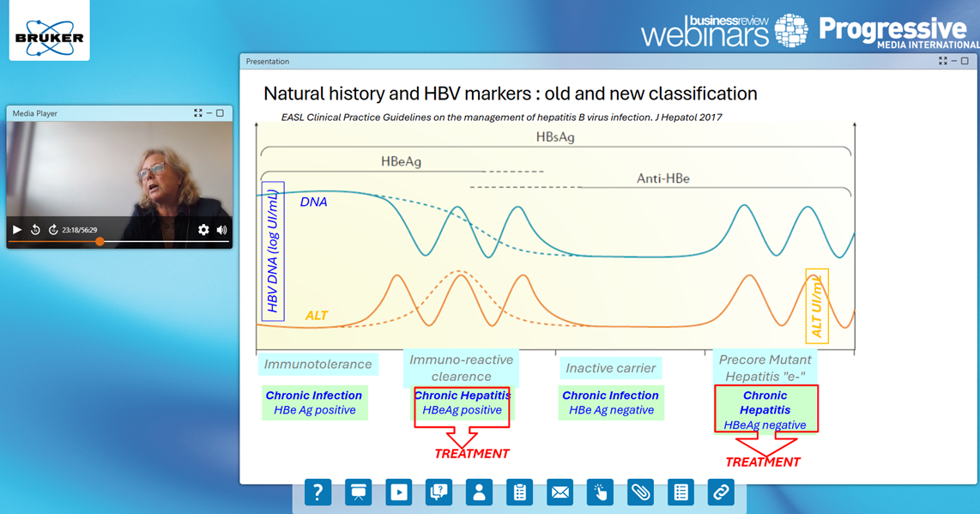
Task: Open the list document widget
Action: pyautogui.click(x=681, y=493)
